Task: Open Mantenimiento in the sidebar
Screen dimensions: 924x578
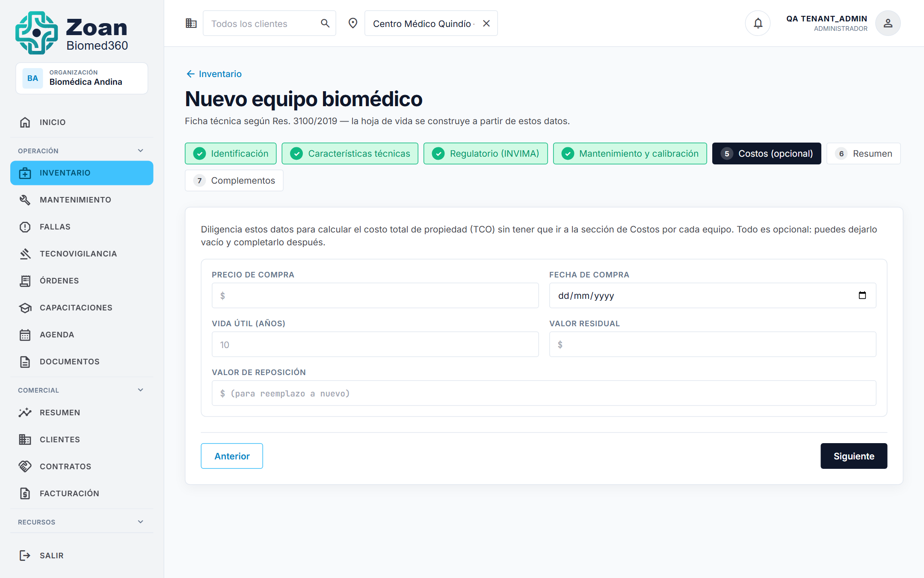Action: [82, 200]
